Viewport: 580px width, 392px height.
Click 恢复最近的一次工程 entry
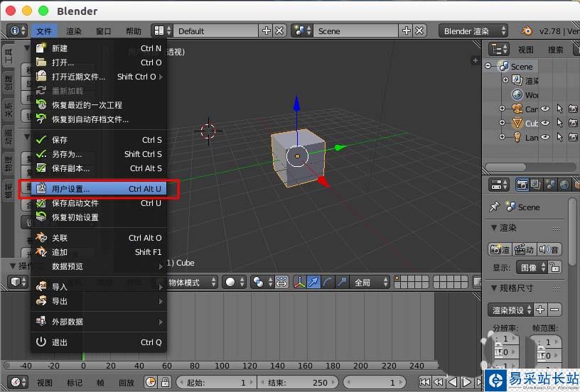pos(99,105)
